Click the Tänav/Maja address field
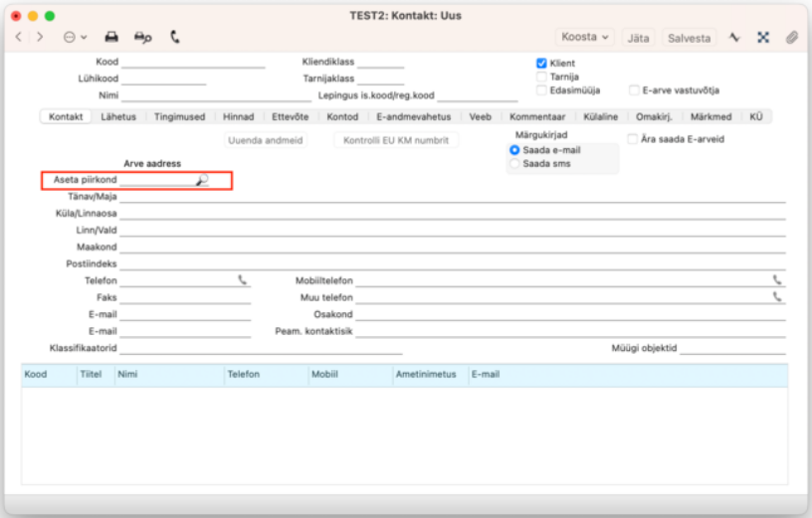The height and width of the screenshot is (518, 812). pyautogui.click(x=453, y=197)
